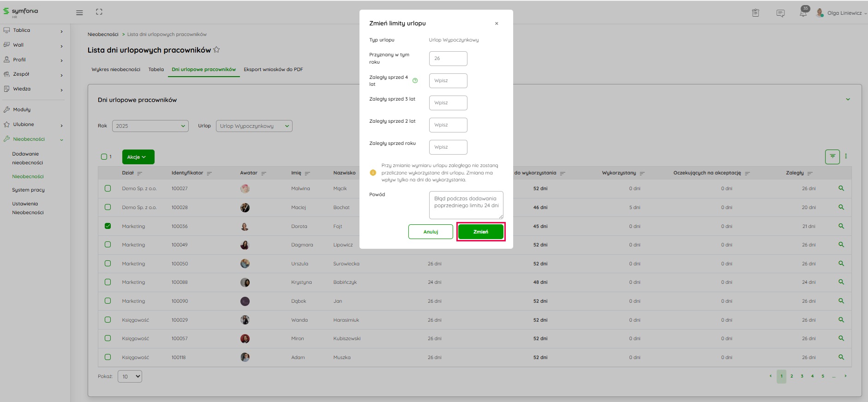Switch to the Tabela tab
This screenshot has width=868, height=402.
(x=156, y=69)
